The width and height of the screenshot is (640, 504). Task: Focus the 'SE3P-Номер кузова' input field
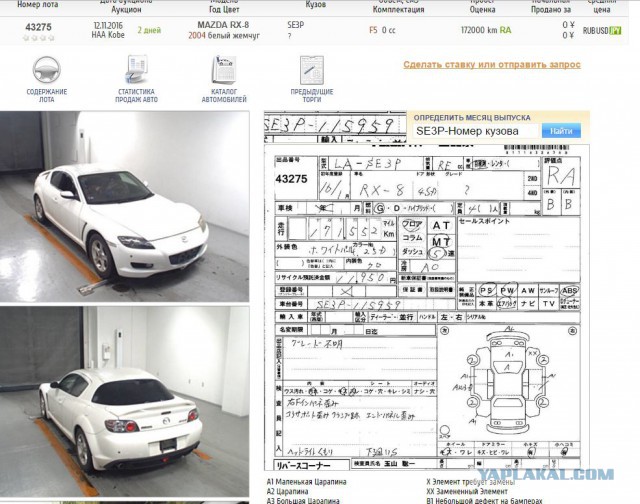point(476,131)
